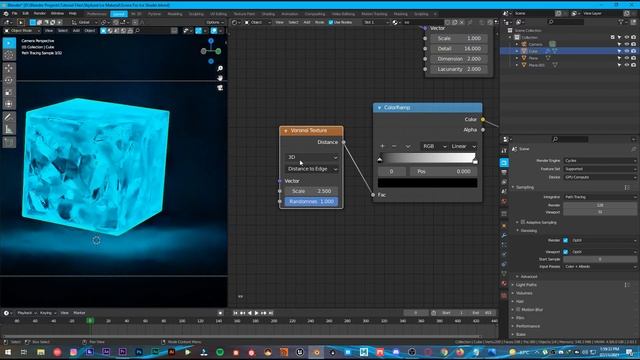This screenshot has height=360, width=640.
Task: Select the Rotate tool in viewport toolbar
Action: [x=9, y=80]
